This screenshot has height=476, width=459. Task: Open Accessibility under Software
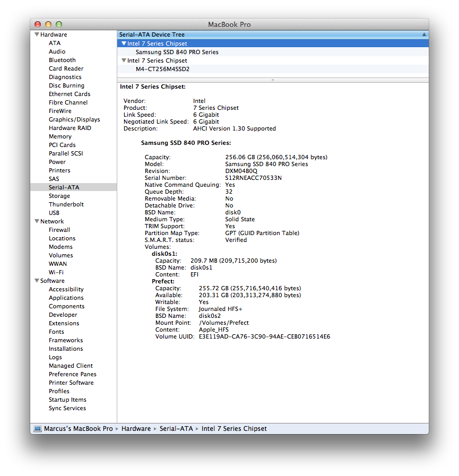[66, 290]
